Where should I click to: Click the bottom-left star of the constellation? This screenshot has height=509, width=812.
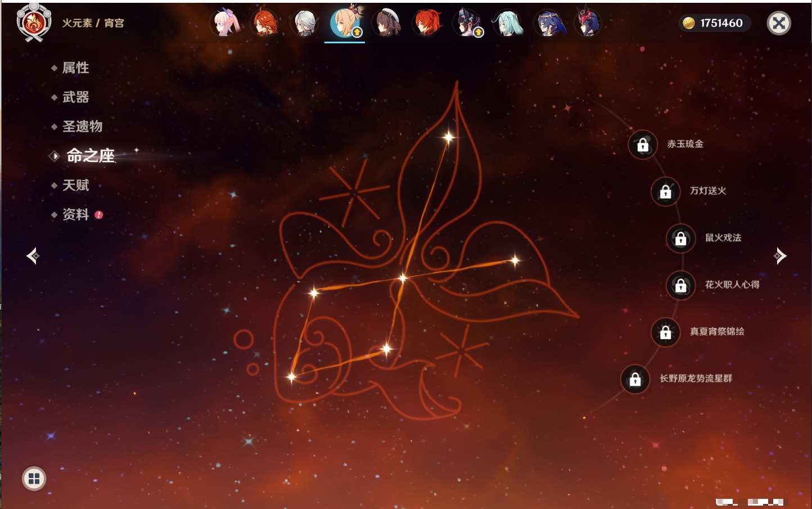point(291,376)
